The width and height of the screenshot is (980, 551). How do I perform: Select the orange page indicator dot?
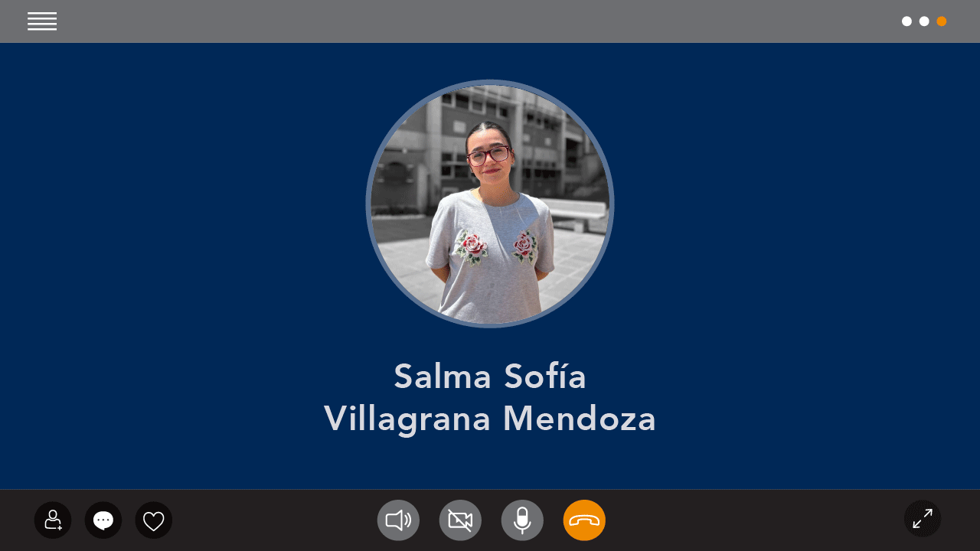coord(942,21)
